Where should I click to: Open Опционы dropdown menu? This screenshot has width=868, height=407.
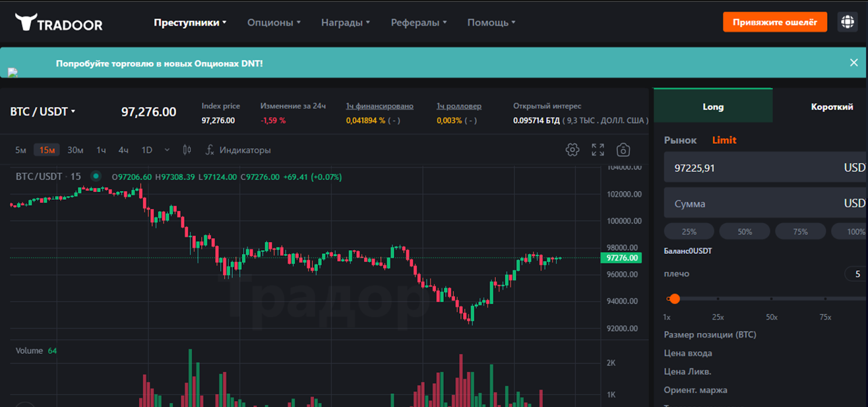coord(273,22)
